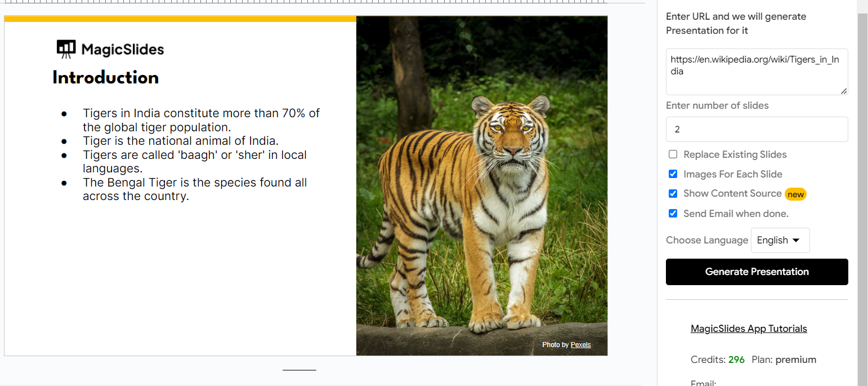Open the English language dropdown

(x=780, y=240)
